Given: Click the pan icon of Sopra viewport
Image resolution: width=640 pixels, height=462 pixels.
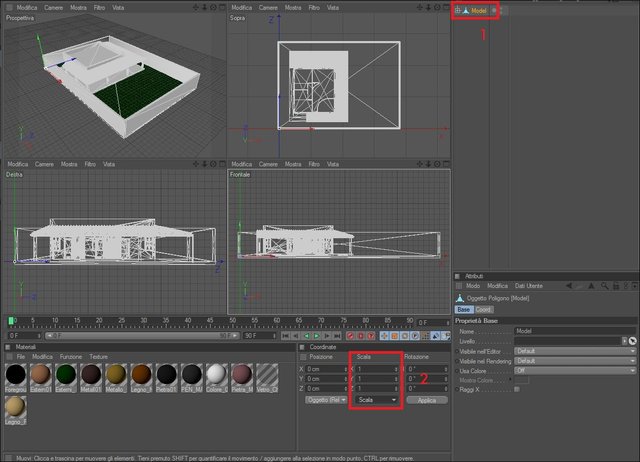Looking at the screenshot, I should [x=420, y=7].
